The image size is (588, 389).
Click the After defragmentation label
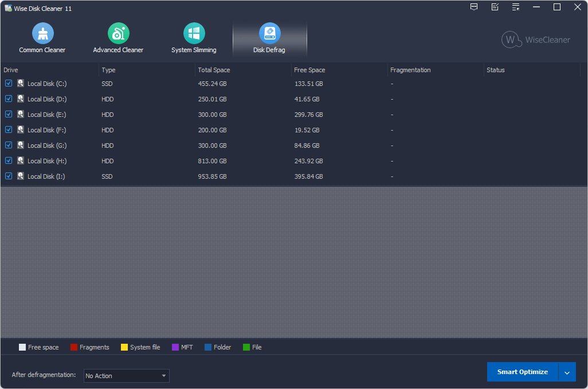click(44, 375)
